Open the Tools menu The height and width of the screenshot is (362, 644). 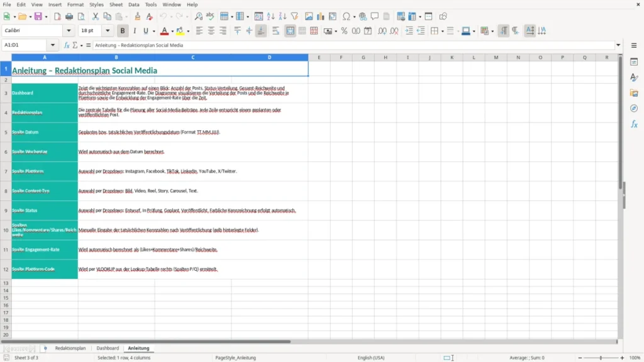pos(151,4)
